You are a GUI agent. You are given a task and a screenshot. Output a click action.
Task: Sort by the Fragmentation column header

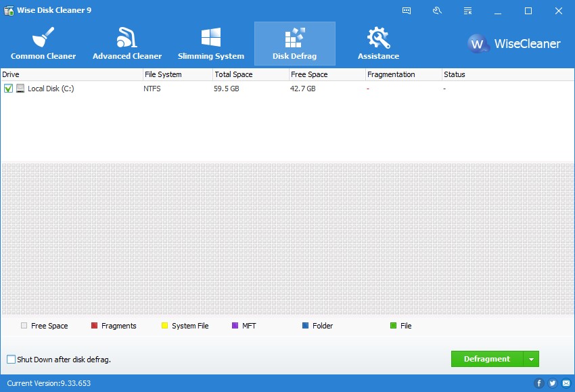[391, 74]
